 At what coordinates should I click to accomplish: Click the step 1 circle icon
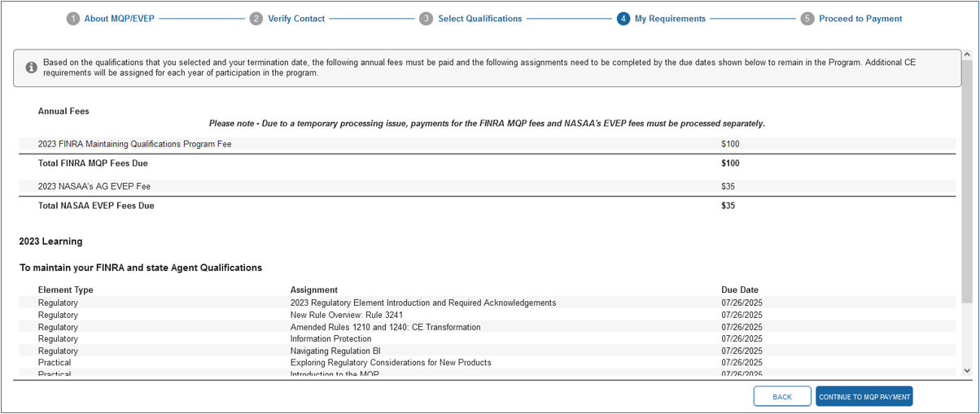pyautogui.click(x=73, y=19)
